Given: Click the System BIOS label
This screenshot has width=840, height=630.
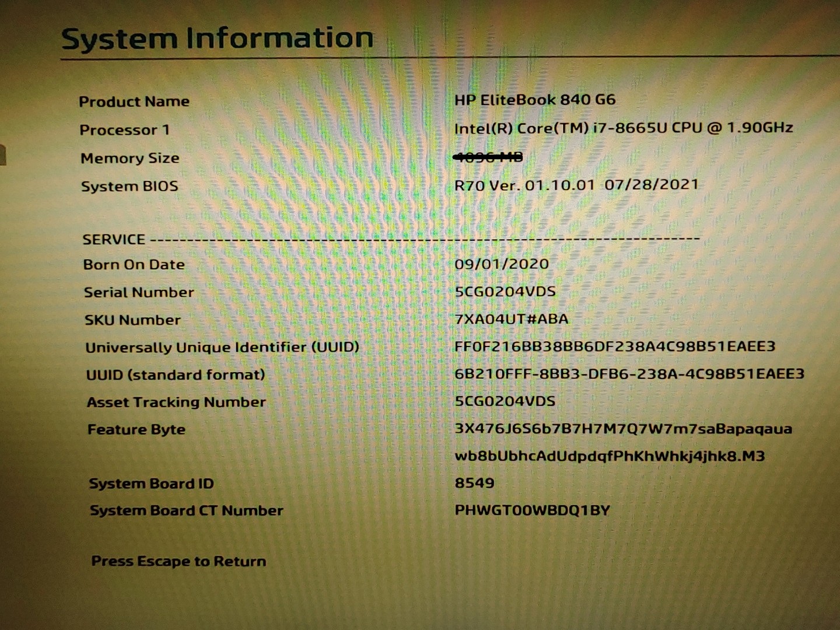Looking at the screenshot, I should click(128, 185).
